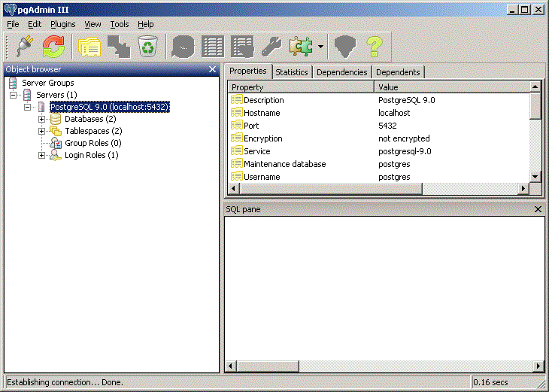Click the Login Roles user icon

[56, 155]
